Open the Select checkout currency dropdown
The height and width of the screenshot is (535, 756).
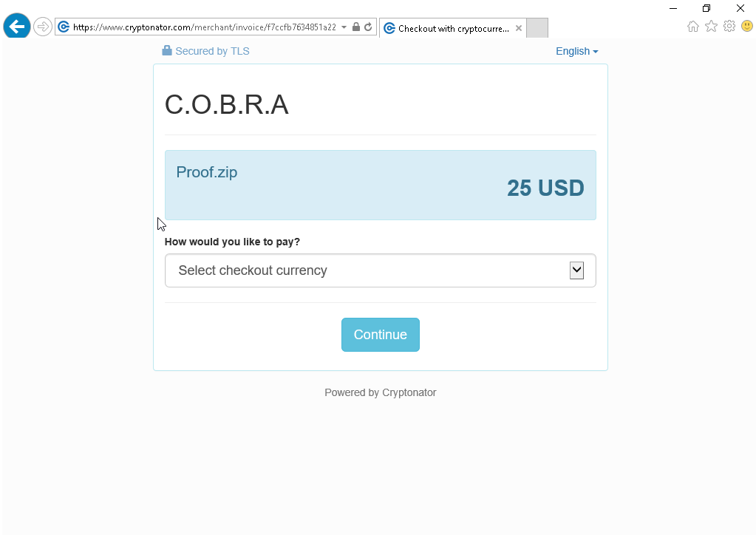(x=380, y=270)
